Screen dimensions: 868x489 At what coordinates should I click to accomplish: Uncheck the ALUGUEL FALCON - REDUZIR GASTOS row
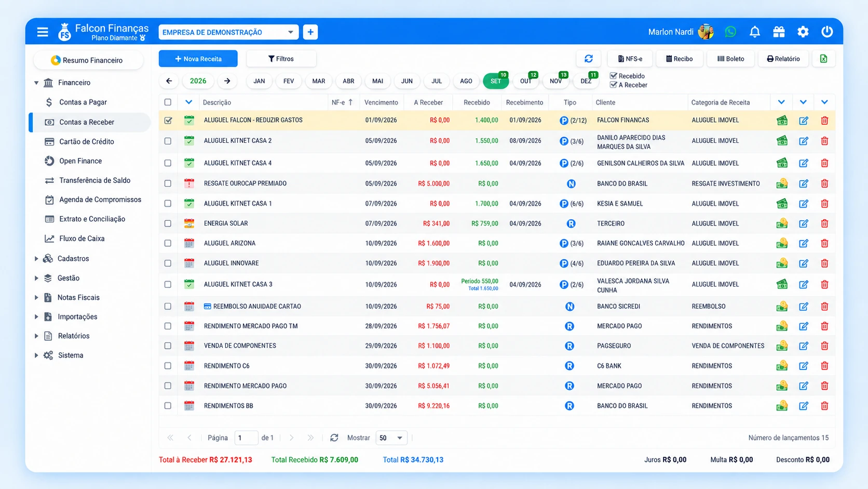(168, 121)
